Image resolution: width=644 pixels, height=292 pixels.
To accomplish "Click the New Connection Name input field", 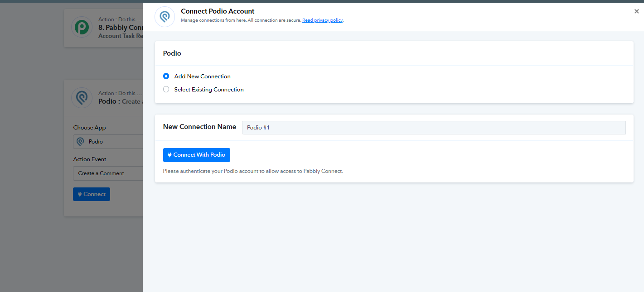I will [x=434, y=128].
